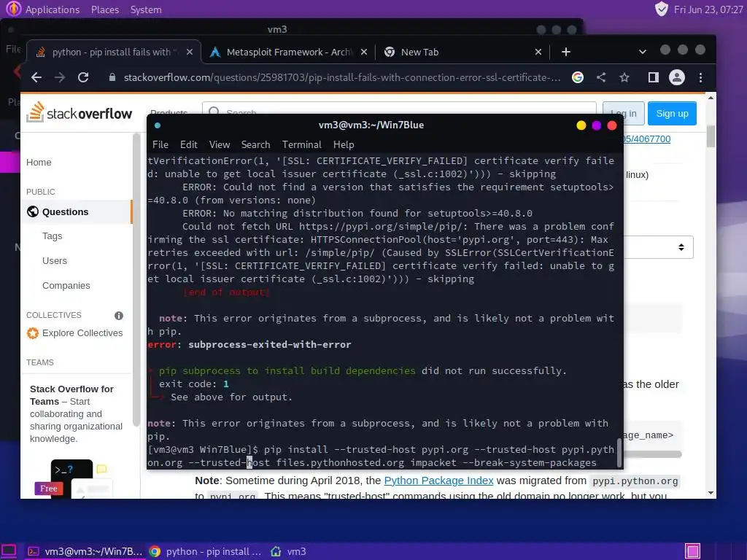747x560 pixels.
Task: Click the address bar URL
Action: [x=341, y=77]
